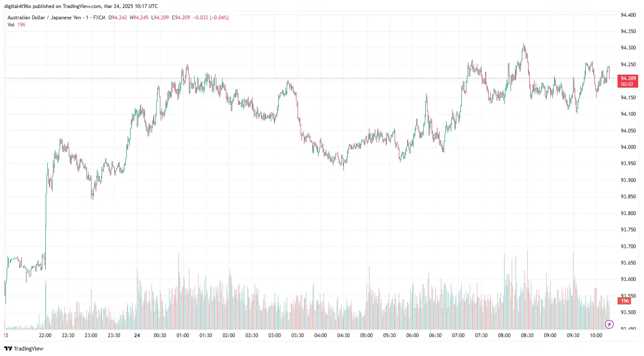Click the bold 24 date label on time axis
The height and width of the screenshot is (356, 644).
(x=137, y=335)
